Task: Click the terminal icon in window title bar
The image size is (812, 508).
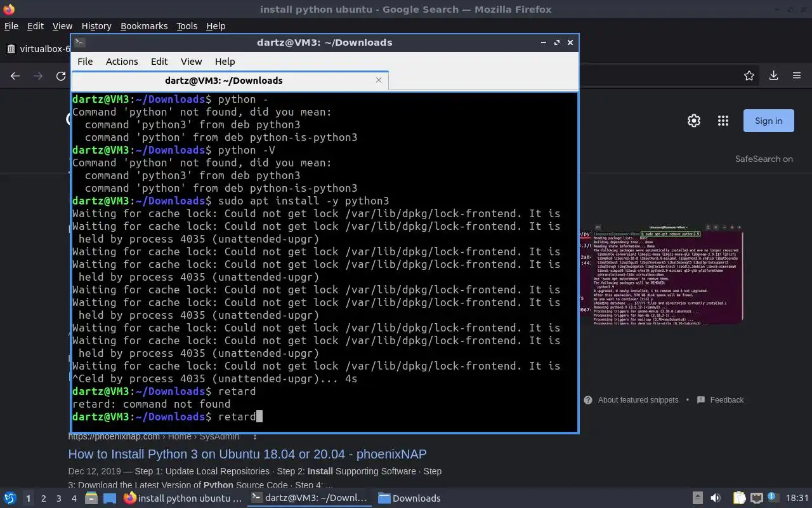Action: click(79, 43)
